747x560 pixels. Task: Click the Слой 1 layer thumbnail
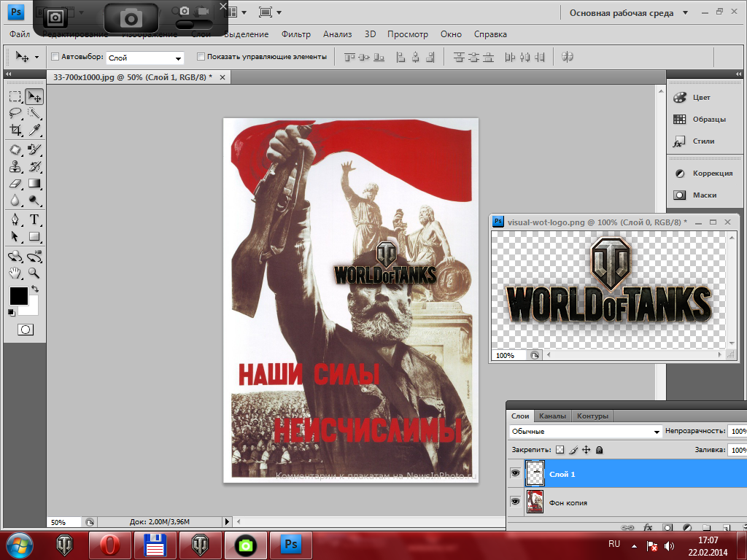coord(535,473)
